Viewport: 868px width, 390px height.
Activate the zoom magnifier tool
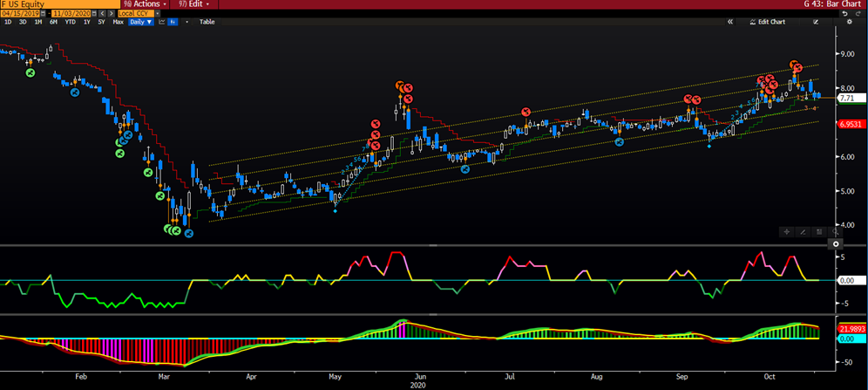tap(836, 232)
